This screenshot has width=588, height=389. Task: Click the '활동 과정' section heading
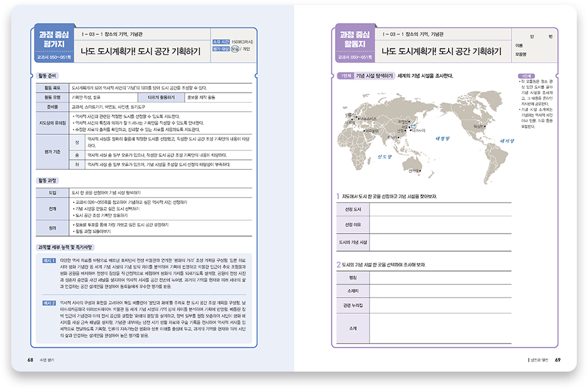point(48,181)
